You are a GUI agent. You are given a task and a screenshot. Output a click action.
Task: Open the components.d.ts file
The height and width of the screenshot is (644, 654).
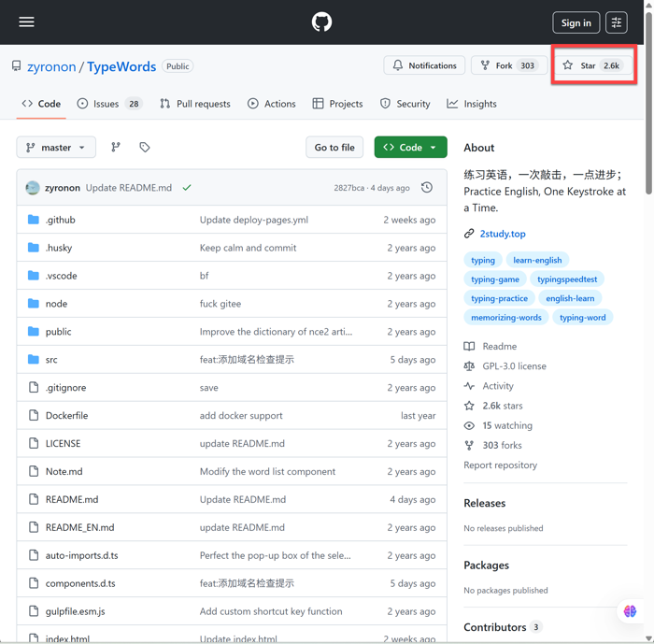pos(80,583)
